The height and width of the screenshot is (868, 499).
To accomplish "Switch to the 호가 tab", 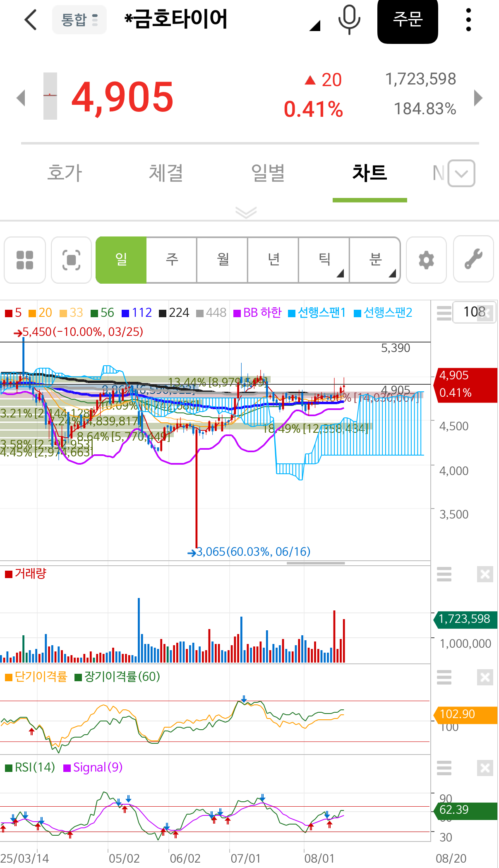I will [65, 173].
